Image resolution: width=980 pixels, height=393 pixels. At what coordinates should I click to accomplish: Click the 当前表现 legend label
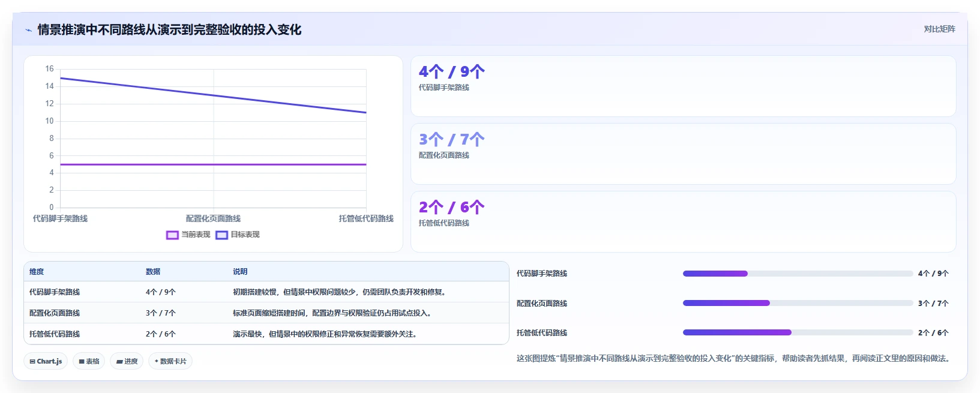[x=196, y=235]
